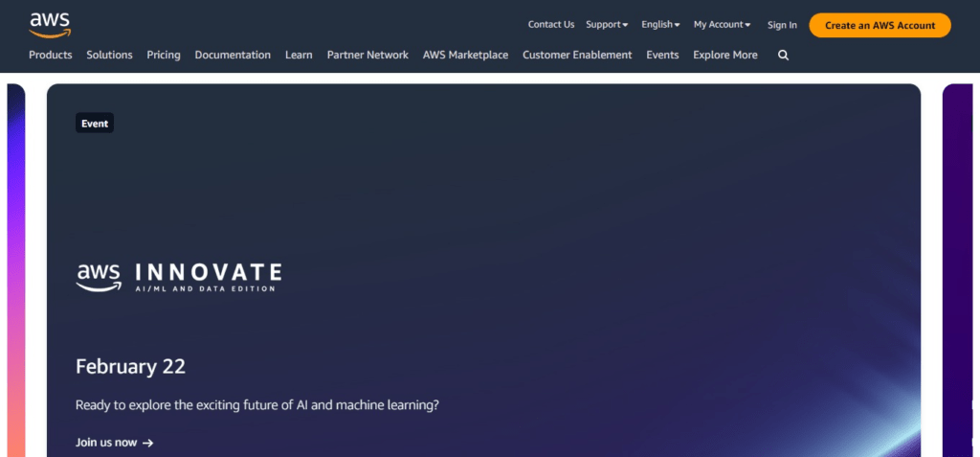Click the arrow next to Join us now
Image resolution: width=980 pixels, height=457 pixels.
pyautogui.click(x=148, y=443)
